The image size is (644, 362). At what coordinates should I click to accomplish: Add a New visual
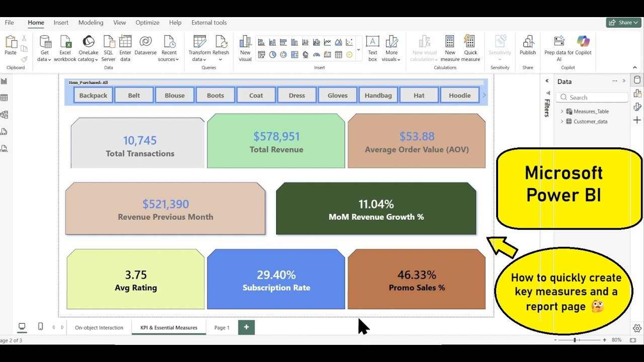point(245,48)
